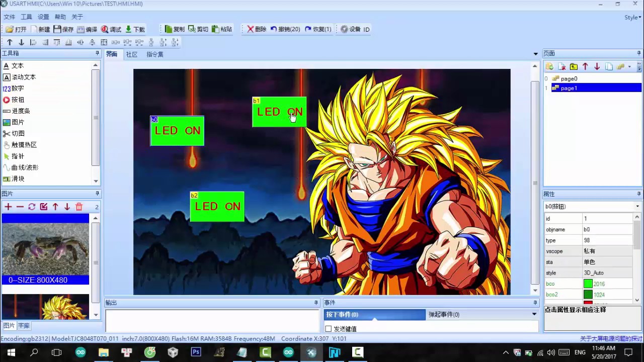
Task: Add picture with red plus icon
Action: 8,207
